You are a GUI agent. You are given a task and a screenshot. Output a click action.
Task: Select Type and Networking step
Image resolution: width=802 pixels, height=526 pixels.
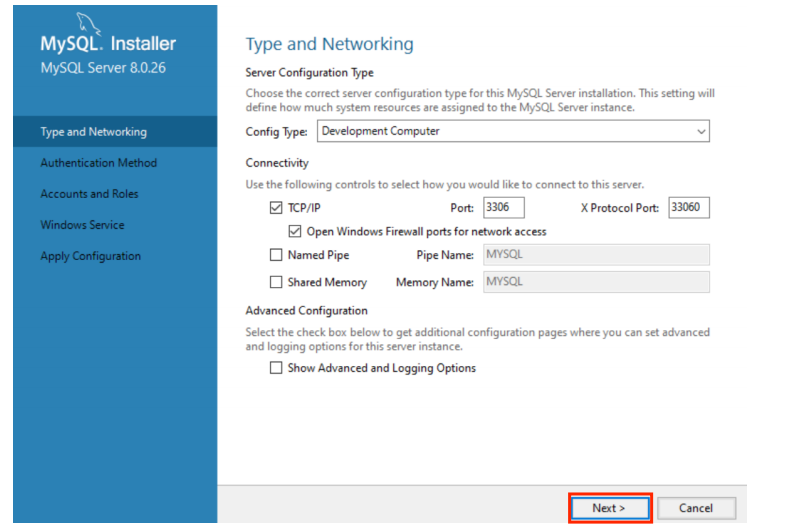point(115,132)
